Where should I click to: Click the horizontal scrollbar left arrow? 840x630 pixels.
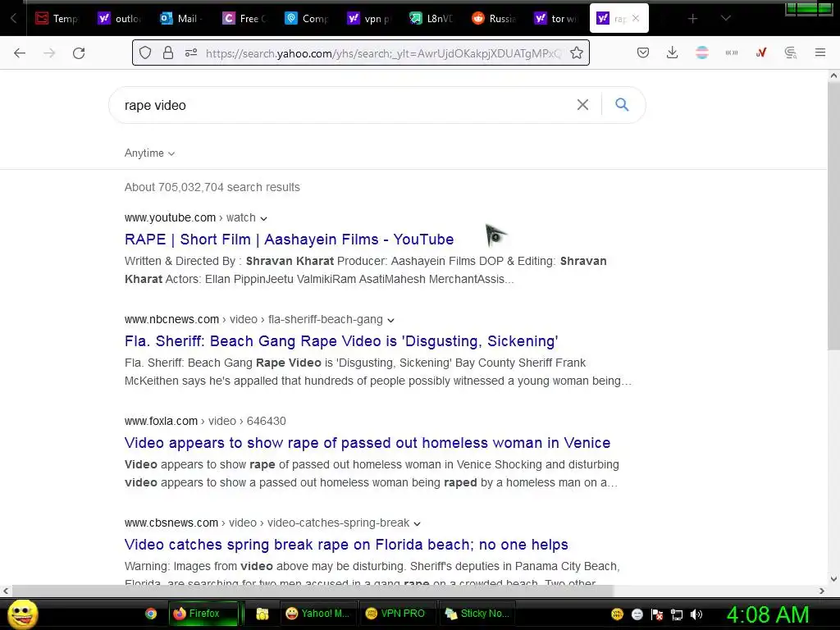[6, 591]
